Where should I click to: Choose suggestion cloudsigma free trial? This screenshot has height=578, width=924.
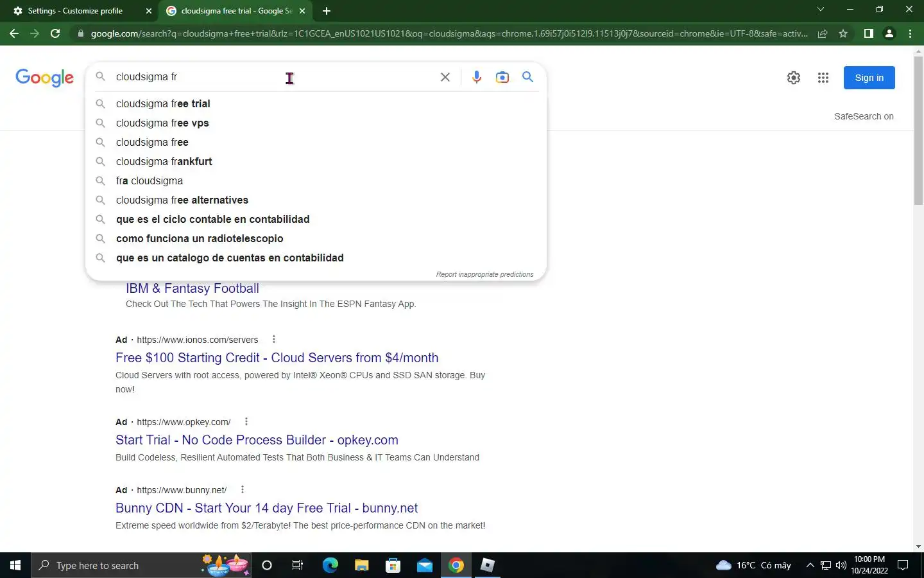(x=316, y=103)
